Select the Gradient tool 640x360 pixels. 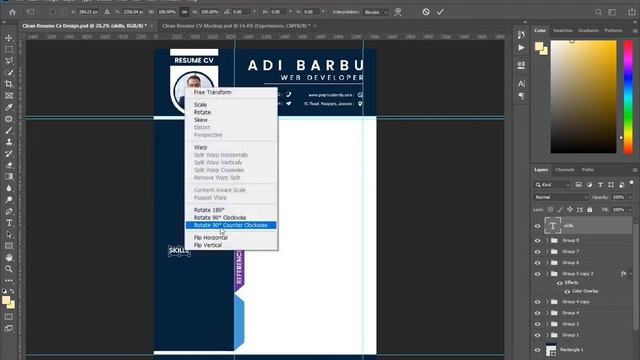9,177
